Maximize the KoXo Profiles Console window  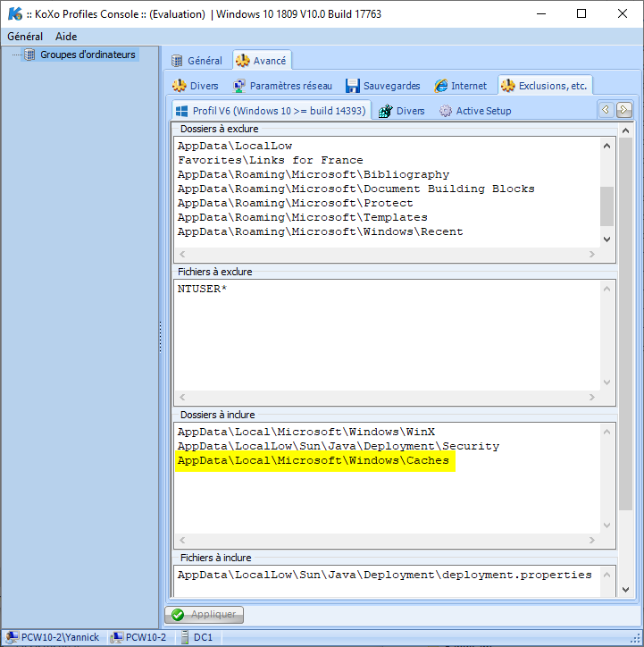pos(581,13)
